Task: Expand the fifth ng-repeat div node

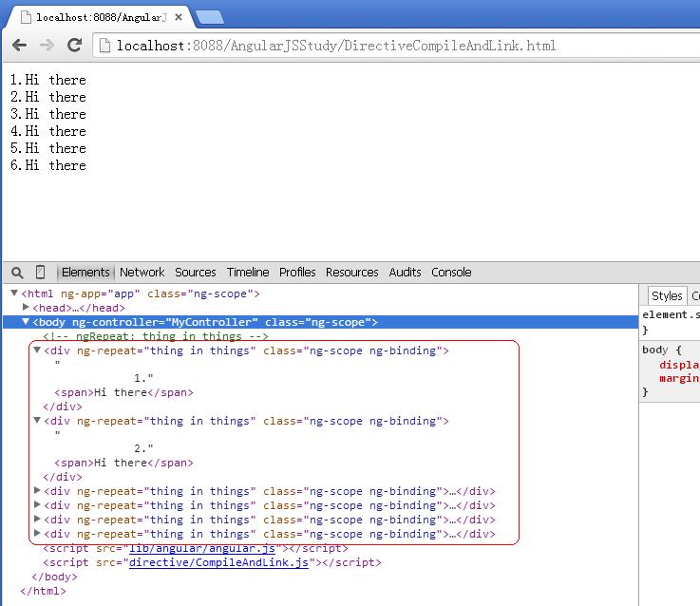Action: tap(37, 519)
